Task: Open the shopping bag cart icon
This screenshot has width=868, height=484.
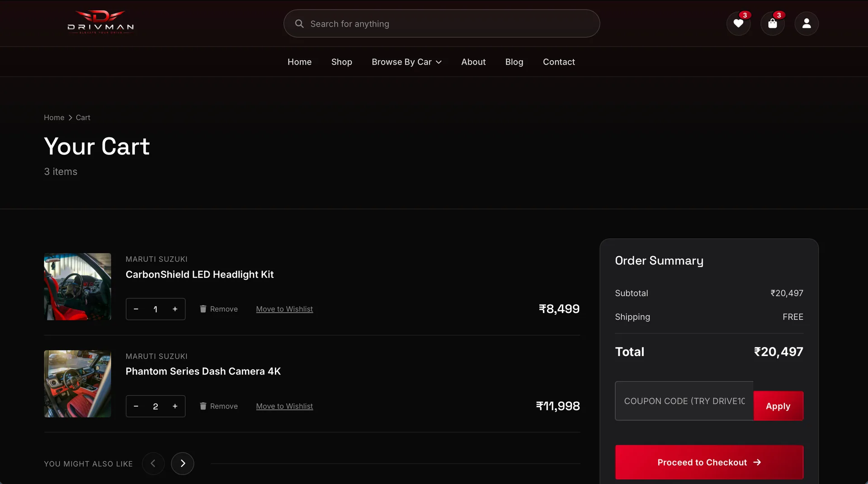Action: [773, 24]
